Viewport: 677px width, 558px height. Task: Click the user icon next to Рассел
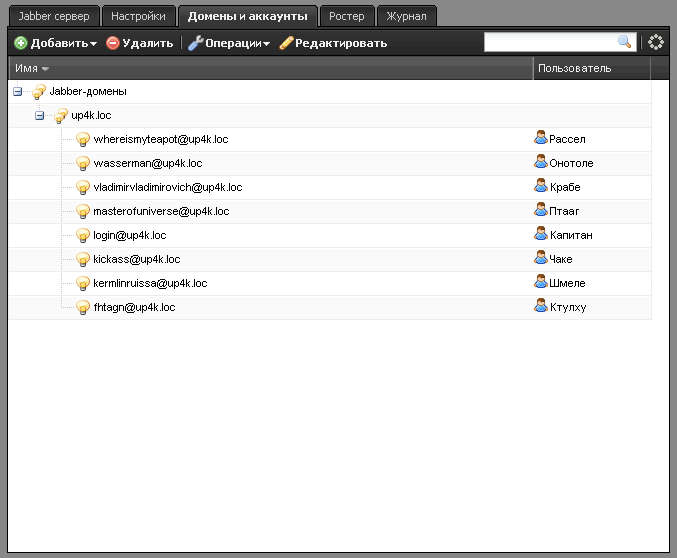(541, 139)
